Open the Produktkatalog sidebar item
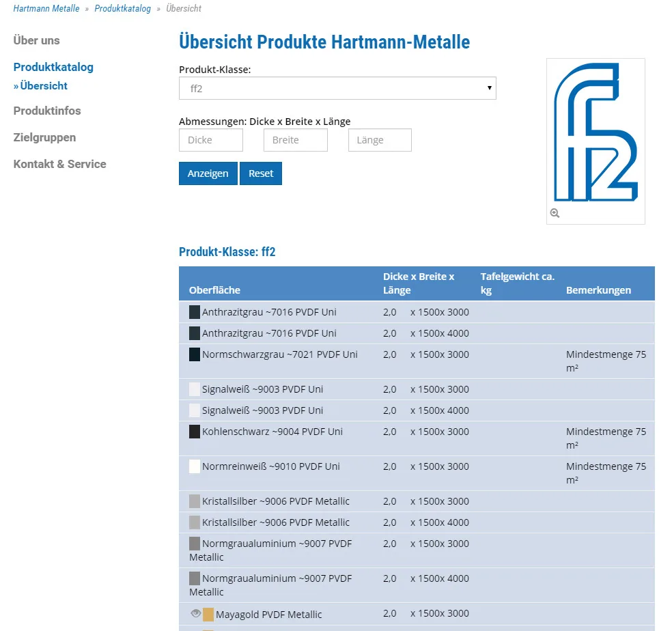 (x=53, y=68)
